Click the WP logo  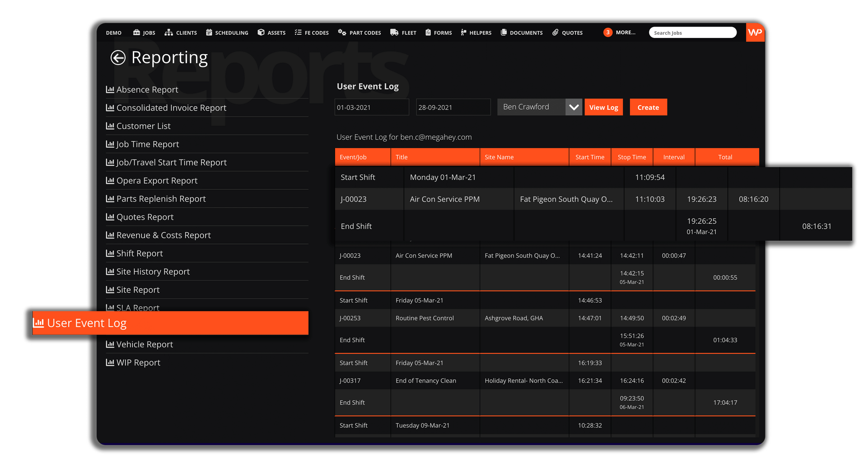tap(755, 32)
